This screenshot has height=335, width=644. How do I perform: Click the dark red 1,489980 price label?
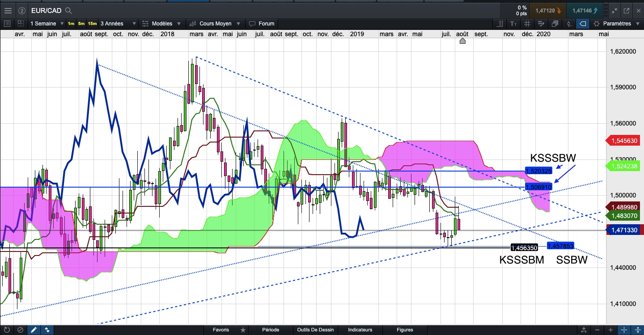(x=623, y=207)
